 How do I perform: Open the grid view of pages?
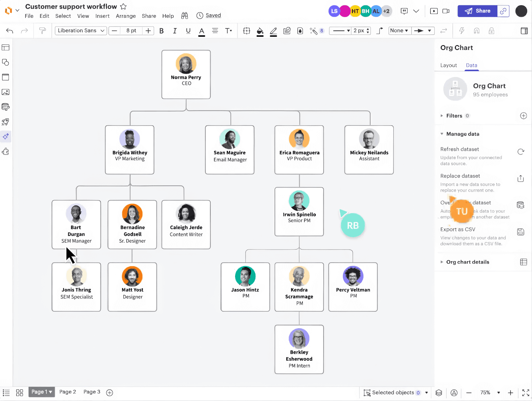click(20, 393)
